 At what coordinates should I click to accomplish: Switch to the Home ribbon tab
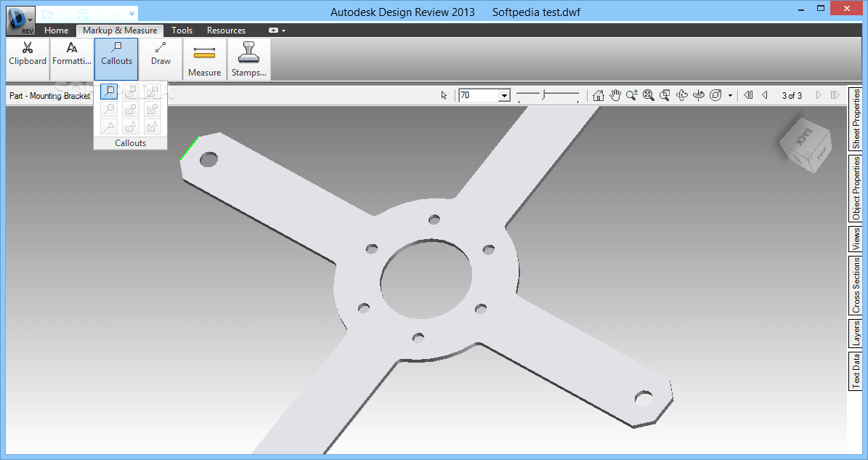pyautogui.click(x=56, y=31)
